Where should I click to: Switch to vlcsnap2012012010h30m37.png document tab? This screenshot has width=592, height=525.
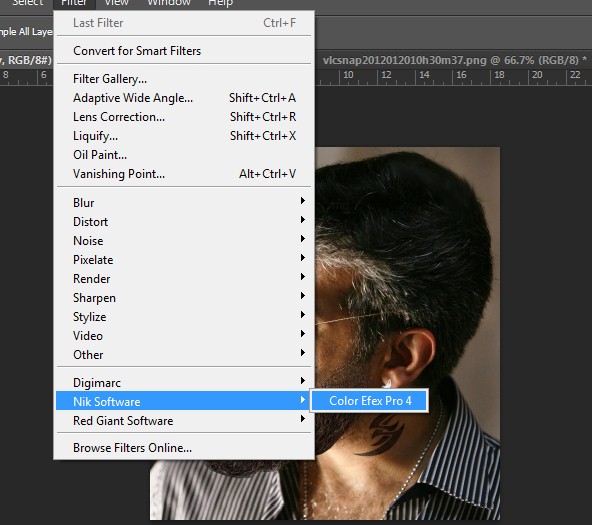pos(455,60)
